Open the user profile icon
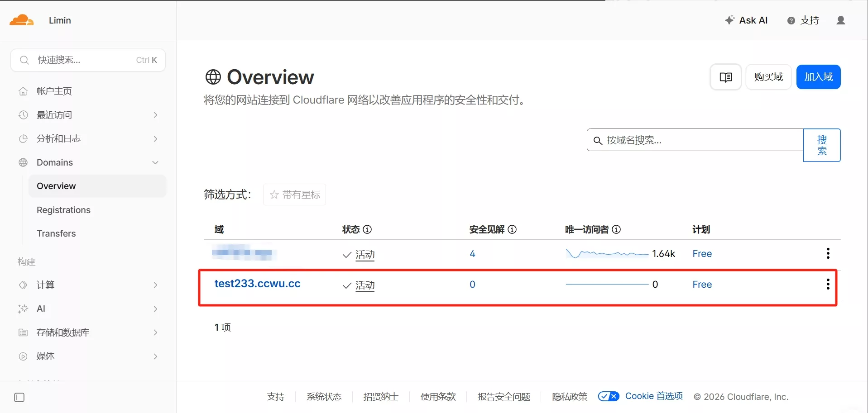 coord(841,20)
